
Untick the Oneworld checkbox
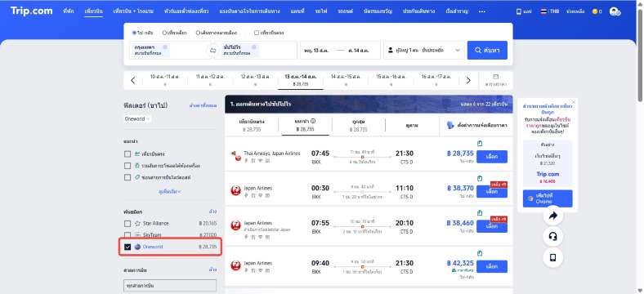tap(127, 247)
